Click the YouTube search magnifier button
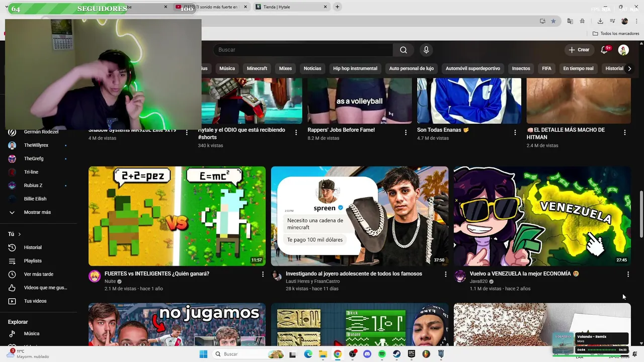644x362 pixels. click(x=404, y=50)
